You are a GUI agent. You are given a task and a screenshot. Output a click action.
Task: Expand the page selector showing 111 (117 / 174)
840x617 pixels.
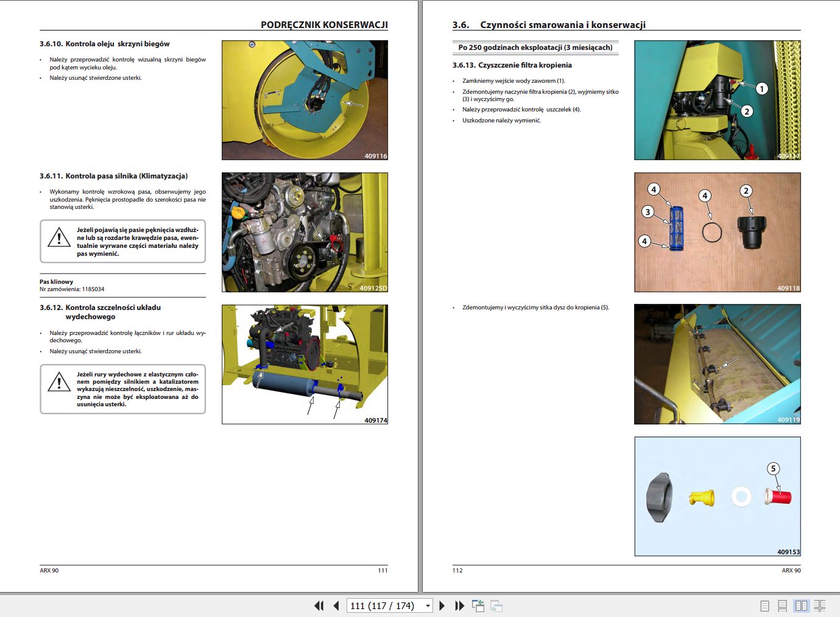[x=427, y=605]
